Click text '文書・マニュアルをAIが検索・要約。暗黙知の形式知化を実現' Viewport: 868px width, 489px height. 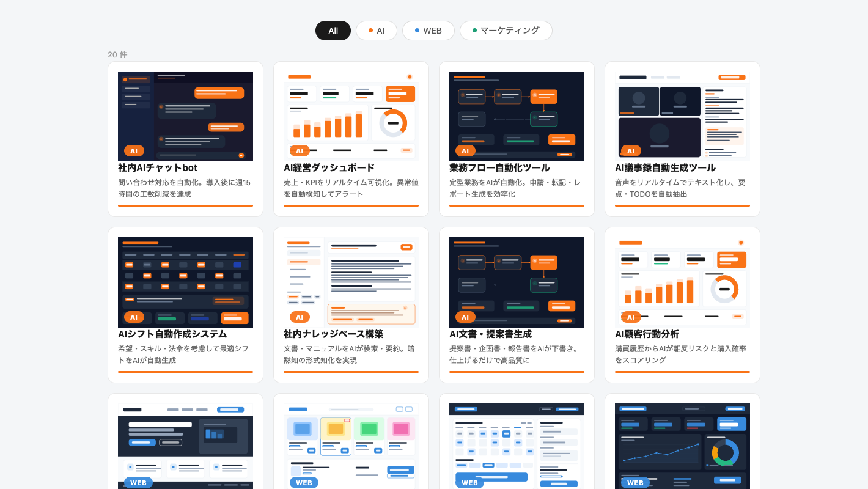pos(350,355)
